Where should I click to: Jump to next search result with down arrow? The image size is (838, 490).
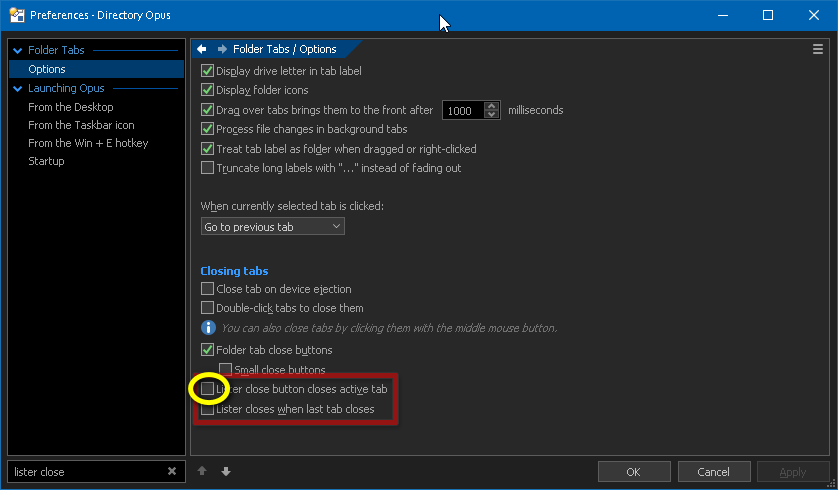coord(226,471)
